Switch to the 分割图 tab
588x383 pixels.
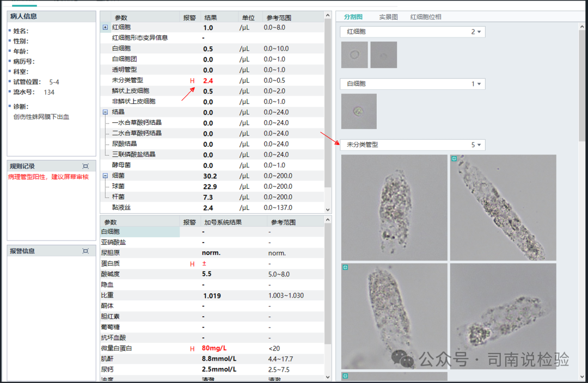click(353, 17)
